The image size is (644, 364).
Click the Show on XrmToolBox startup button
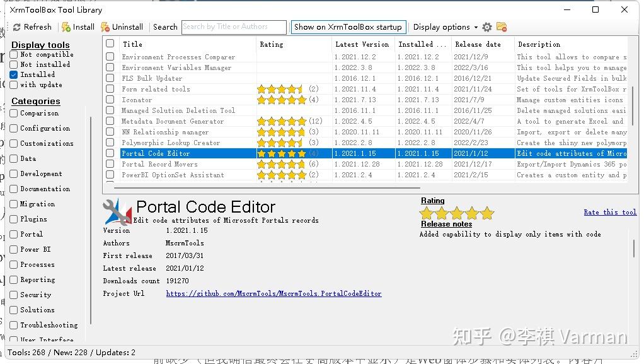point(348,26)
